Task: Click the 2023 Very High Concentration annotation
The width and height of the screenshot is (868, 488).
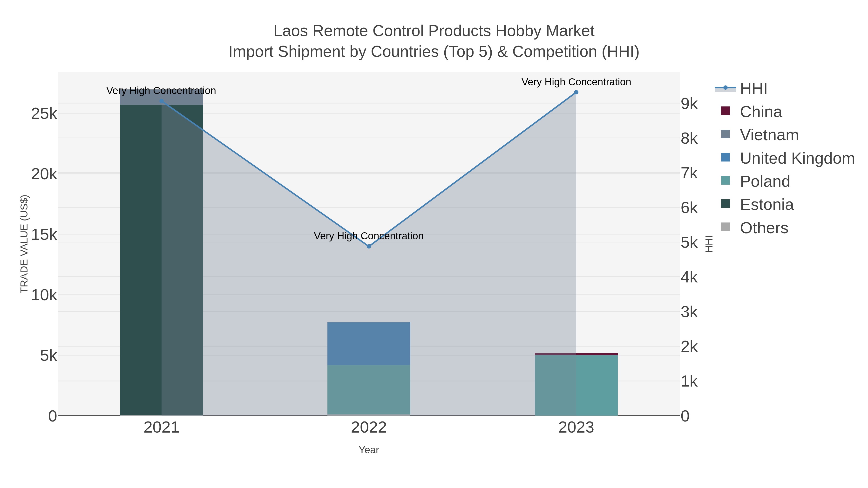Action: (x=576, y=82)
